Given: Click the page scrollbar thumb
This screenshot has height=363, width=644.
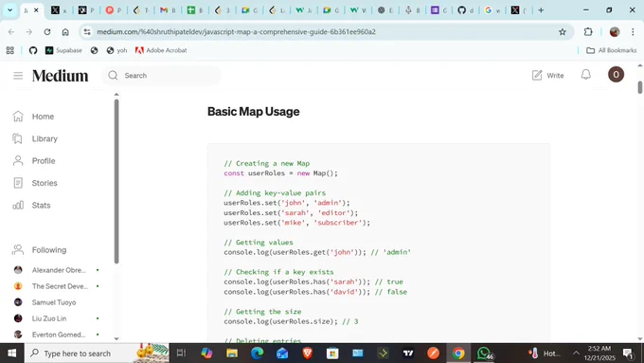Looking at the screenshot, I should point(640,87).
